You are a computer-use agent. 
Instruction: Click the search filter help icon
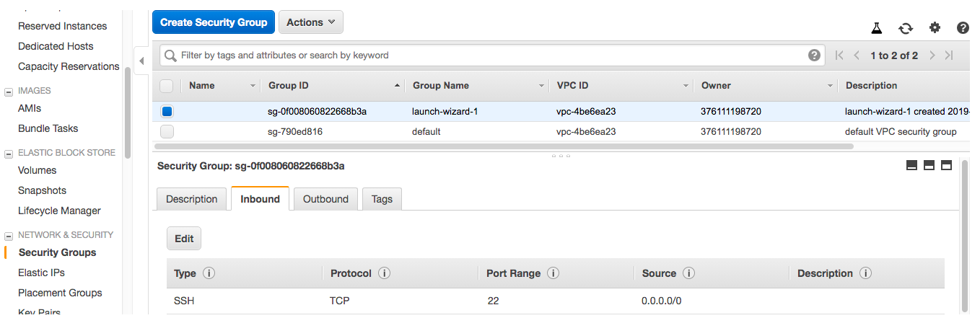click(x=814, y=55)
